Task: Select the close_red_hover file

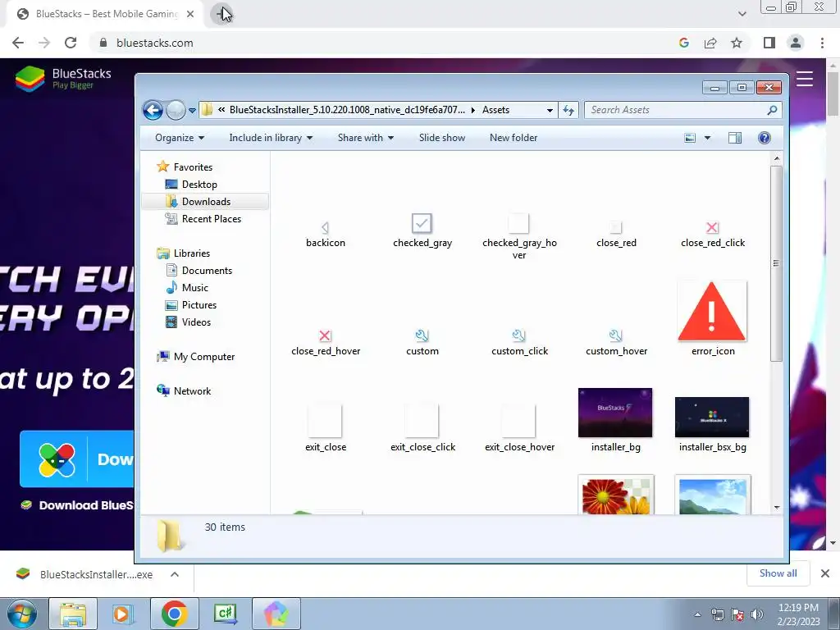Action: pos(325,344)
